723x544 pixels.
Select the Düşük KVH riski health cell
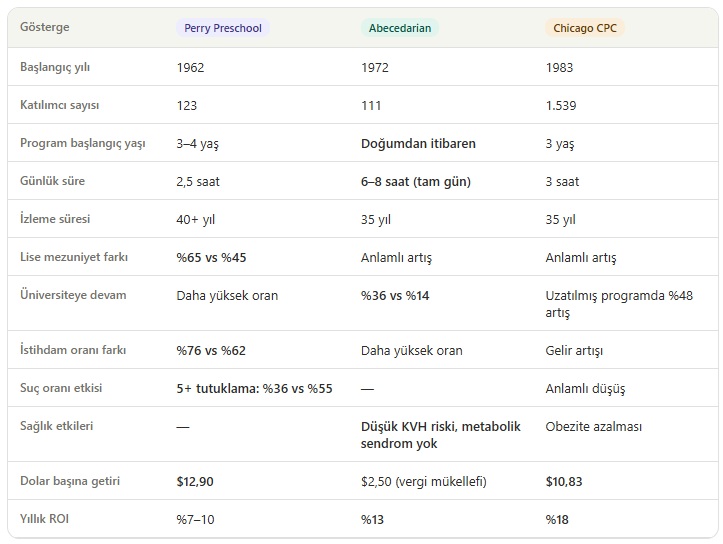point(440,435)
